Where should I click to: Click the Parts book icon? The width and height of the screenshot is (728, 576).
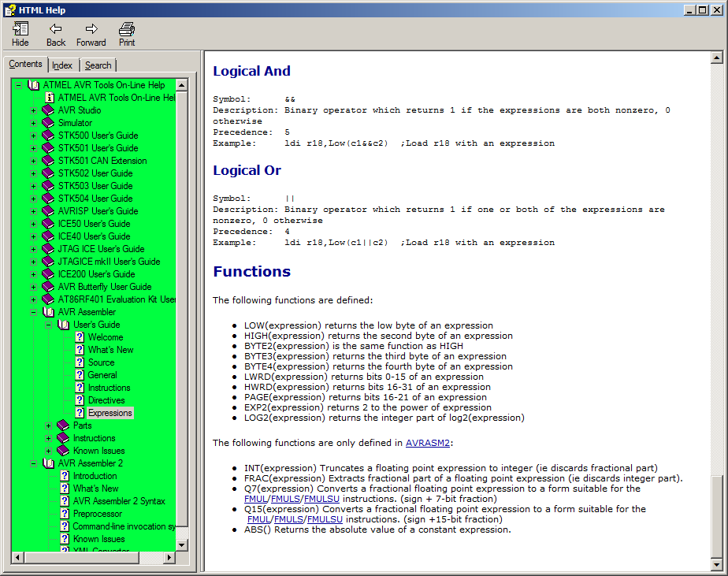click(x=63, y=425)
